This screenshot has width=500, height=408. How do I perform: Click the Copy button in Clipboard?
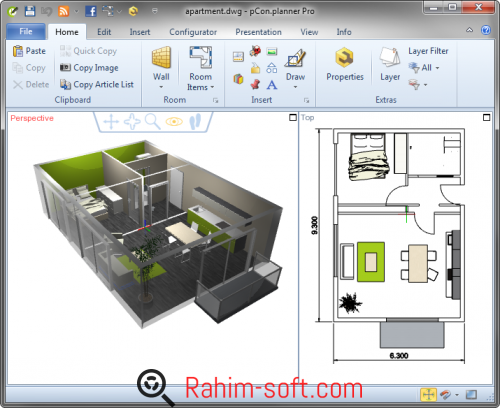(x=29, y=68)
